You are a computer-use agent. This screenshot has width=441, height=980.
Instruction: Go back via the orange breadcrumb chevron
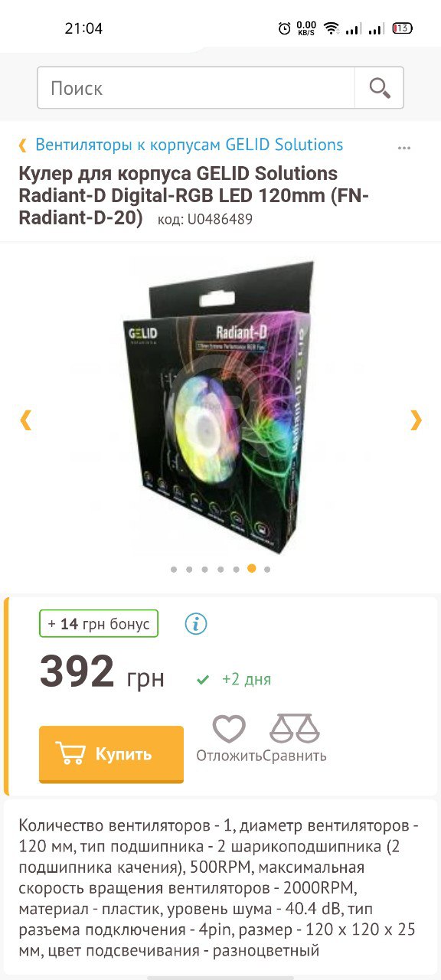23,145
